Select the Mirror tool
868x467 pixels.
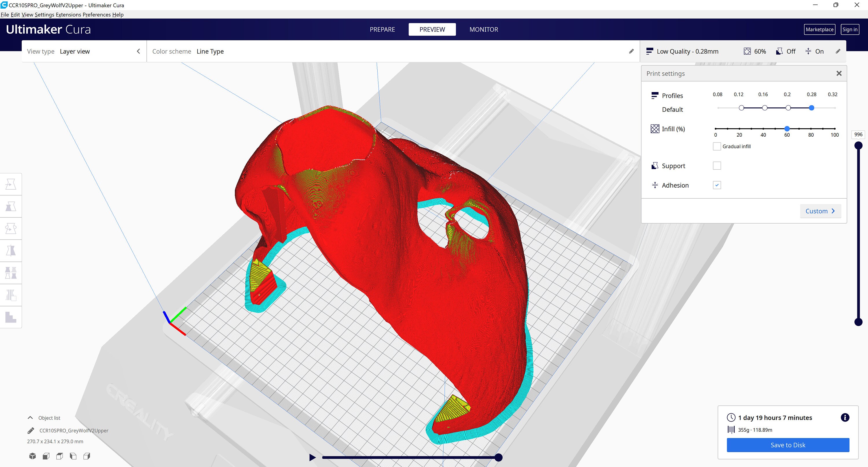pos(11,250)
